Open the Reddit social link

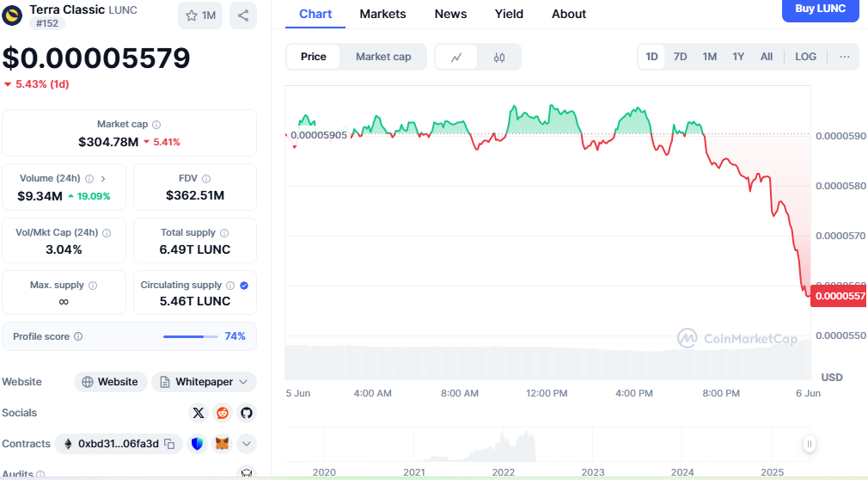tap(223, 413)
